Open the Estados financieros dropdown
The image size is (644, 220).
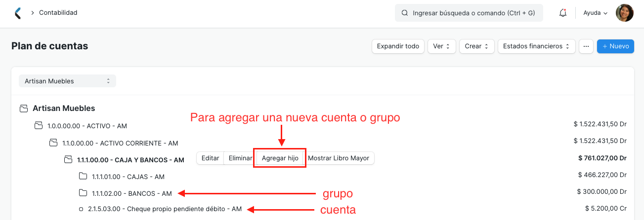tap(536, 46)
